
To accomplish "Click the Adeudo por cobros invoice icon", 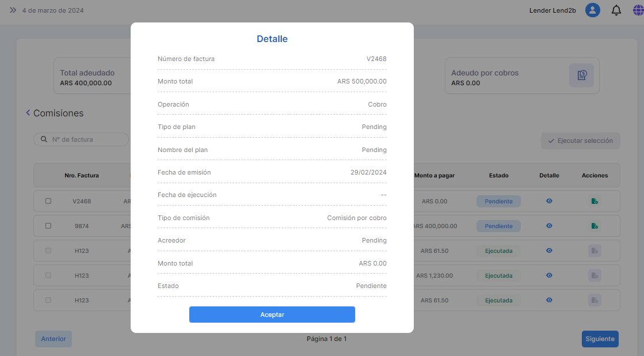I will coord(581,75).
